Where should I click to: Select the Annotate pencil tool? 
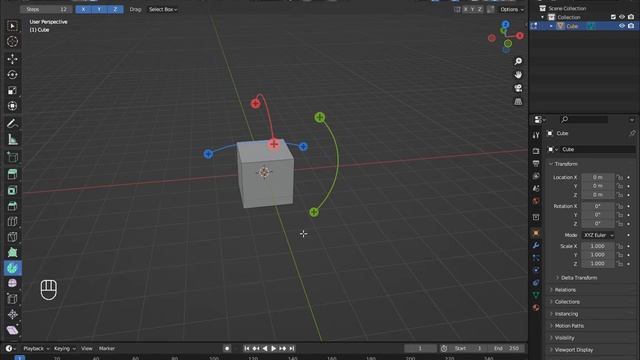12,123
